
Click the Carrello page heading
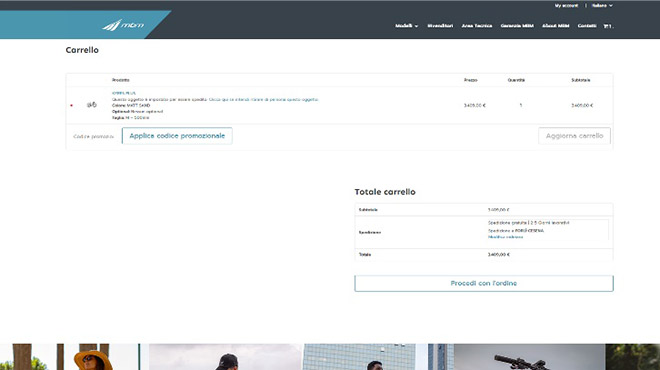coord(82,50)
